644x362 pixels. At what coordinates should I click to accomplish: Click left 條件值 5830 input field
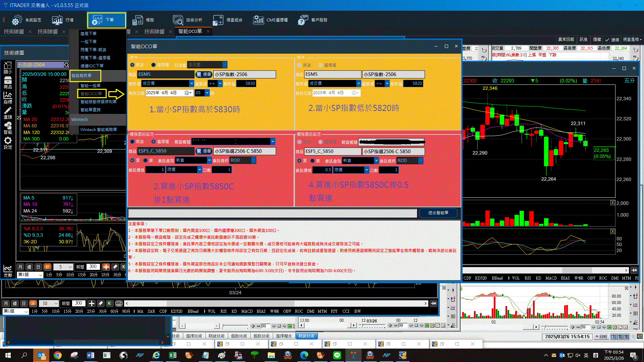246,83
